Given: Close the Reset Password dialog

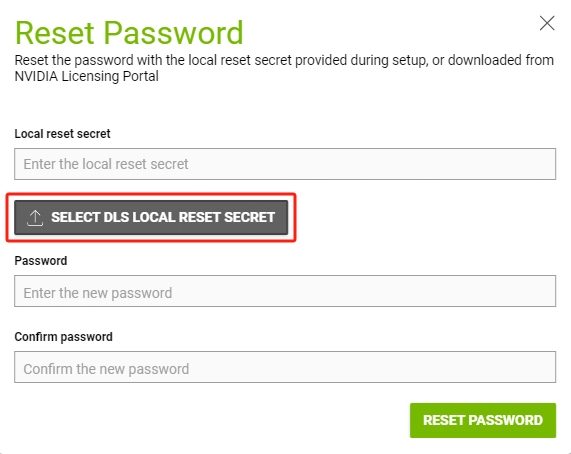Looking at the screenshot, I should [x=547, y=23].
